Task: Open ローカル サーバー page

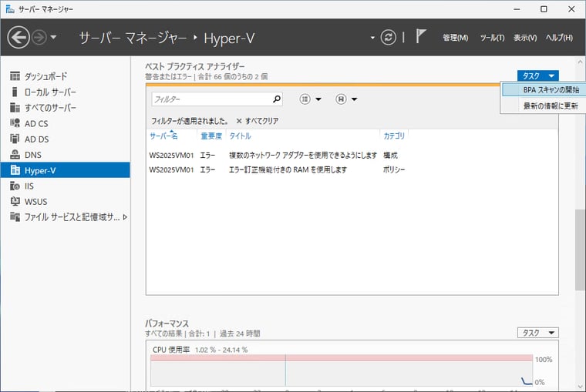Action: (x=66, y=92)
